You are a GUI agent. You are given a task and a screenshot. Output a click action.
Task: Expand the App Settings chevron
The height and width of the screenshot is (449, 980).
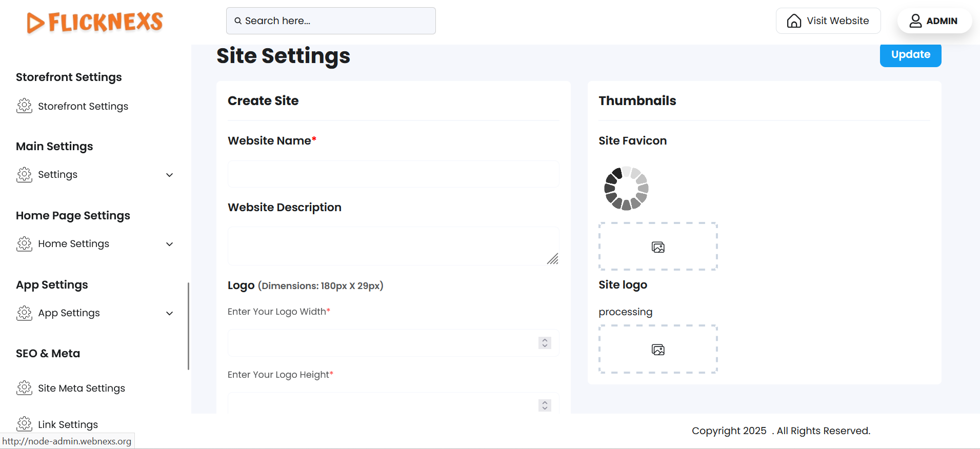[170, 313]
